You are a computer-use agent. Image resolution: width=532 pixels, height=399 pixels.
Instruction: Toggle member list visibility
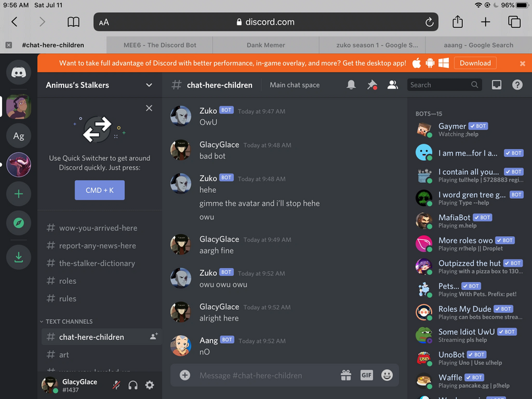[x=392, y=85]
